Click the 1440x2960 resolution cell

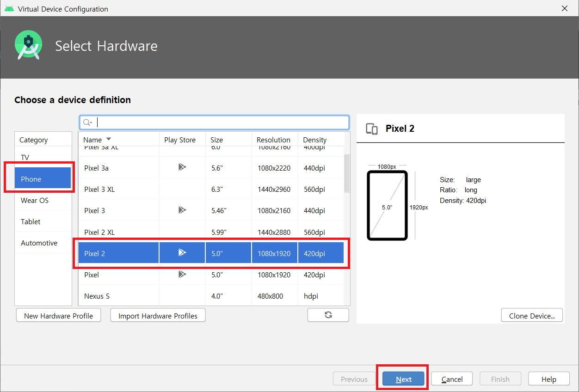(274, 189)
